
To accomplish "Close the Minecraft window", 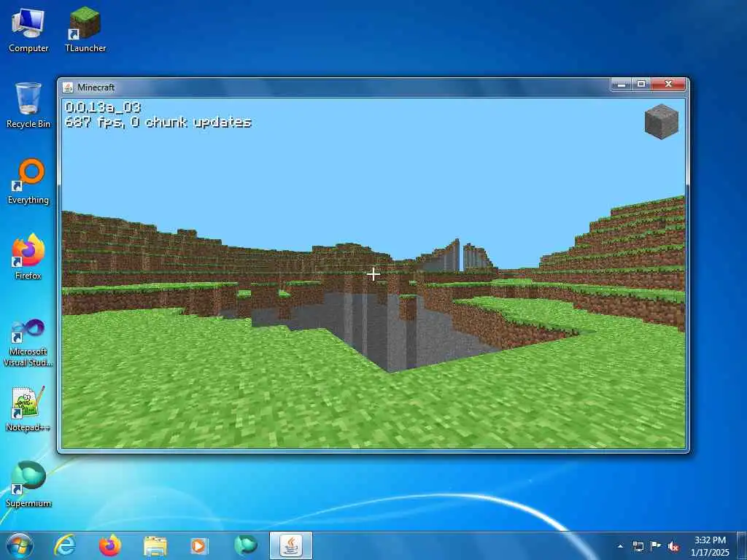I will coord(668,85).
